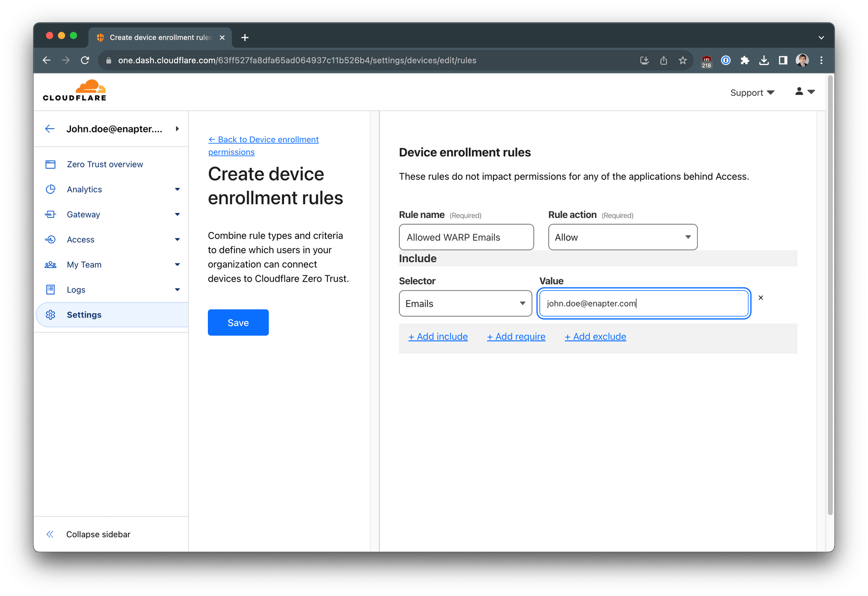
Task: Open the Rule action Allow dropdown
Action: coord(622,237)
